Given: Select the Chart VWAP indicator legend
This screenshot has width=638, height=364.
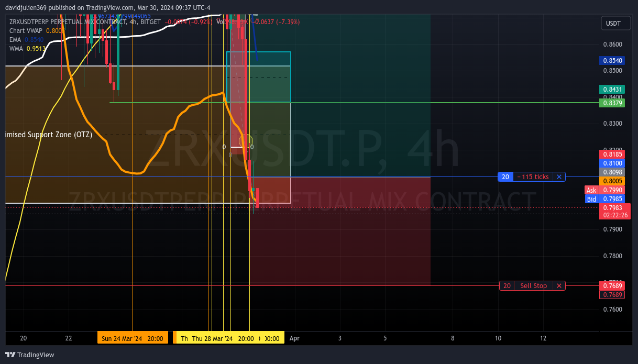Looking at the screenshot, I should click(36, 31).
